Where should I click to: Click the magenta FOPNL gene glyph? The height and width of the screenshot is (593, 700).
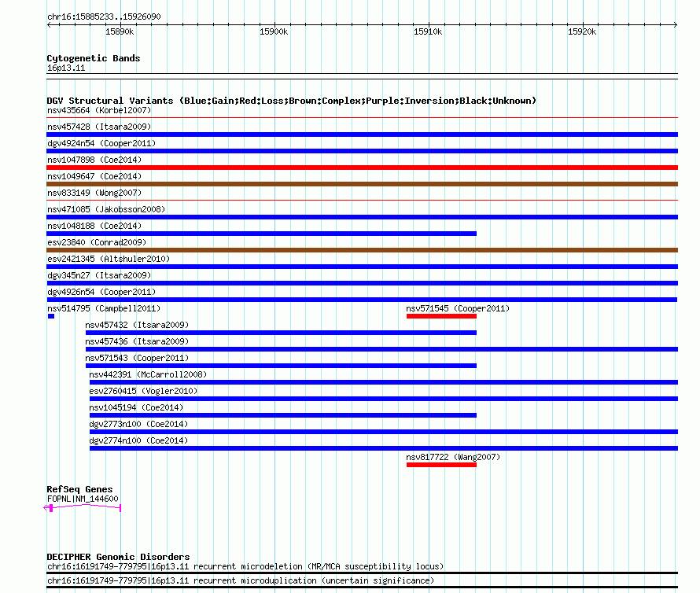coord(83,508)
